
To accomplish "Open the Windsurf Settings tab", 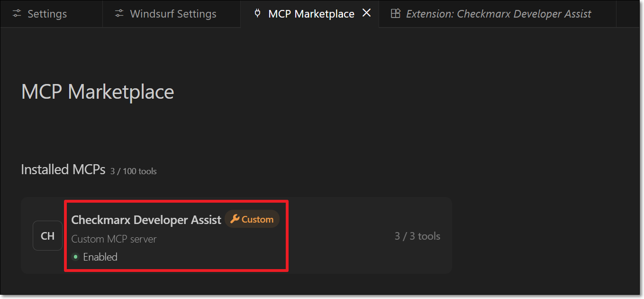I will (x=173, y=14).
